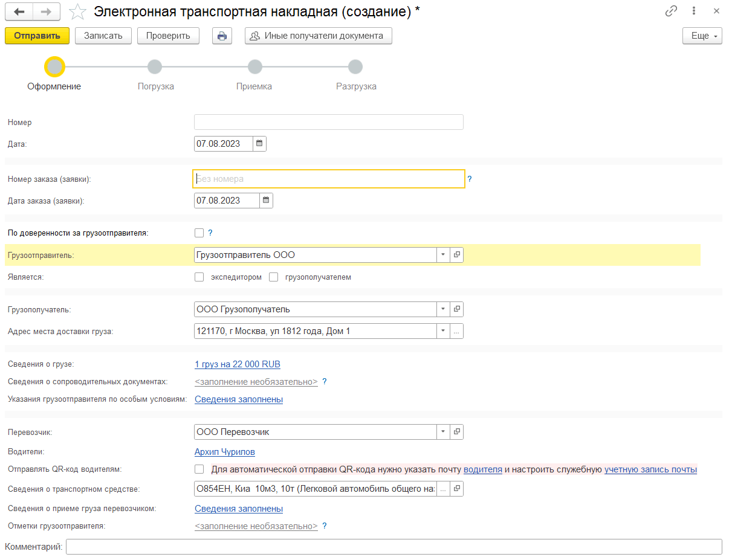The image size is (732, 560).
Task: Open 1 груз на 22 000 RUB link
Action: click(x=238, y=364)
